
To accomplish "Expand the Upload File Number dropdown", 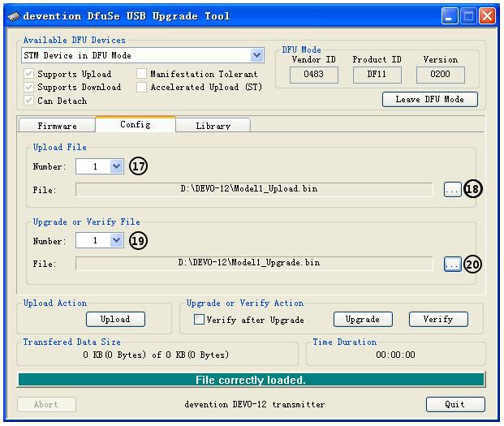I will tap(117, 166).
